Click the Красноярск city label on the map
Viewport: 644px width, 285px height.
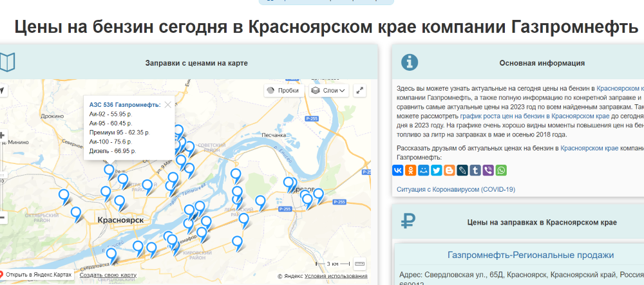121,220
